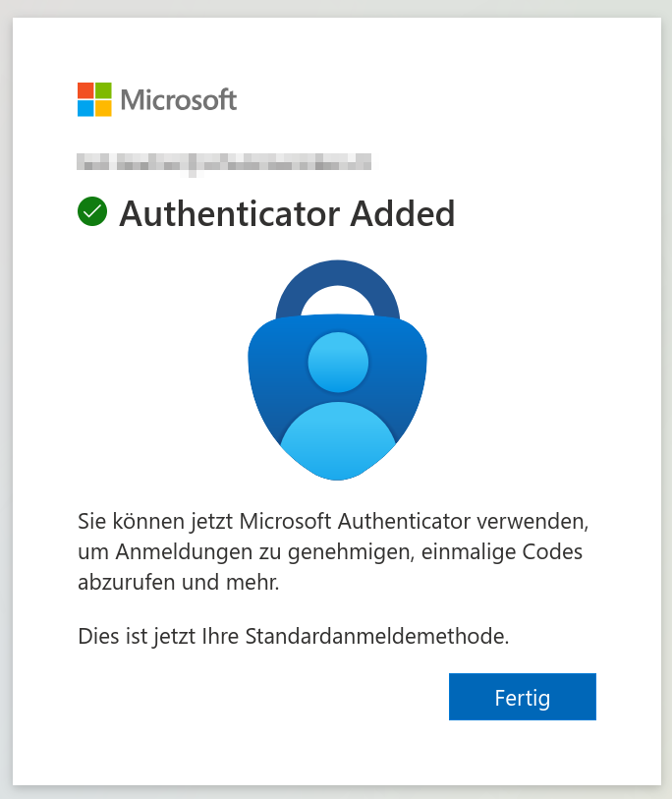The image size is (672, 799).
Task: Click the person head circle in Authenticator icon
Action: click(x=338, y=362)
